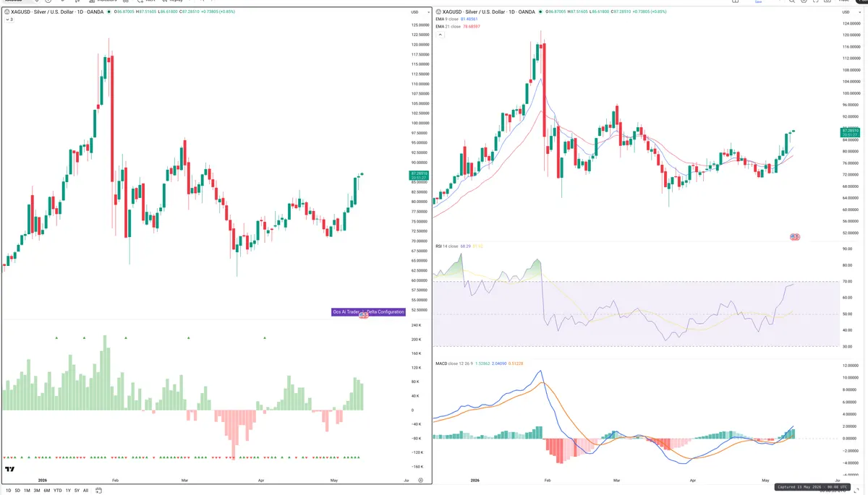Click the 70.00 level on the RSI axis
The height and width of the screenshot is (495, 868).
point(846,281)
